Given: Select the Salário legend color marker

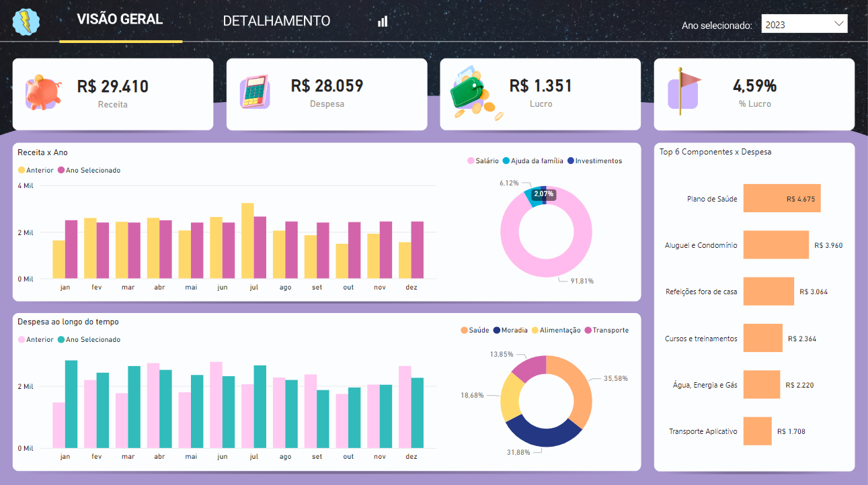Looking at the screenshot, I should click(x=471, y=161).
